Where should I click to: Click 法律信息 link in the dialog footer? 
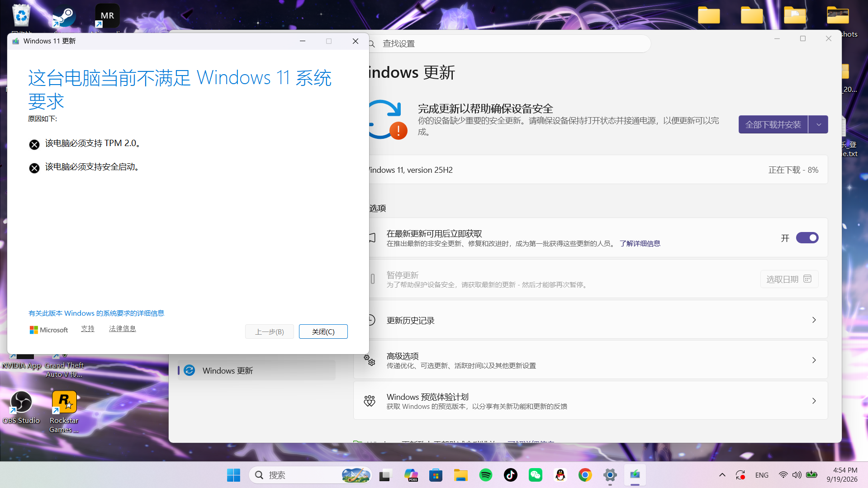(x=123, y=329)
